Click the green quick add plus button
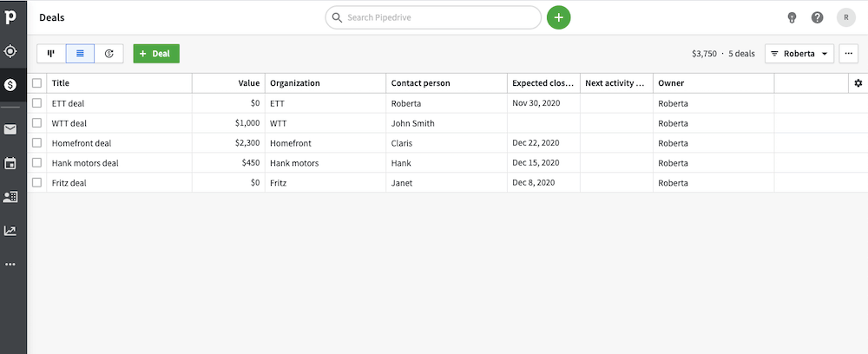 [558, 17]
